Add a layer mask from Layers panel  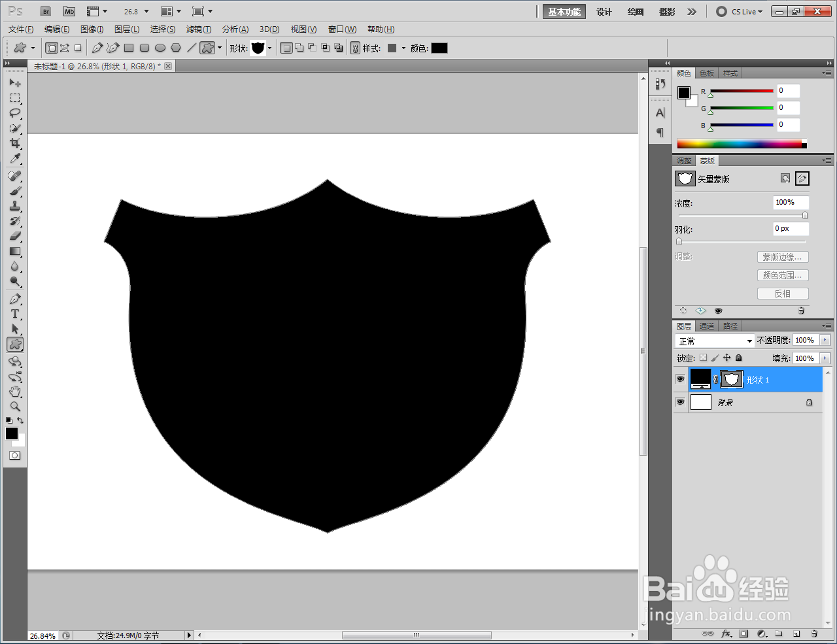743,634
